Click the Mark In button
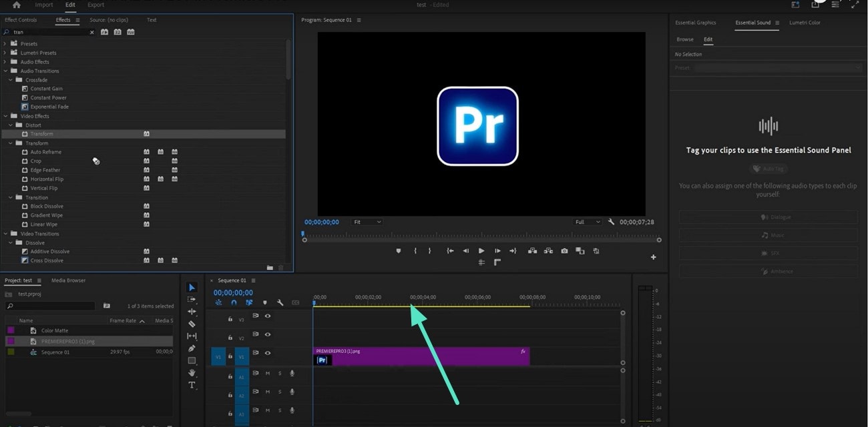The height and width of the screenshot is (427, 868). 415,251
